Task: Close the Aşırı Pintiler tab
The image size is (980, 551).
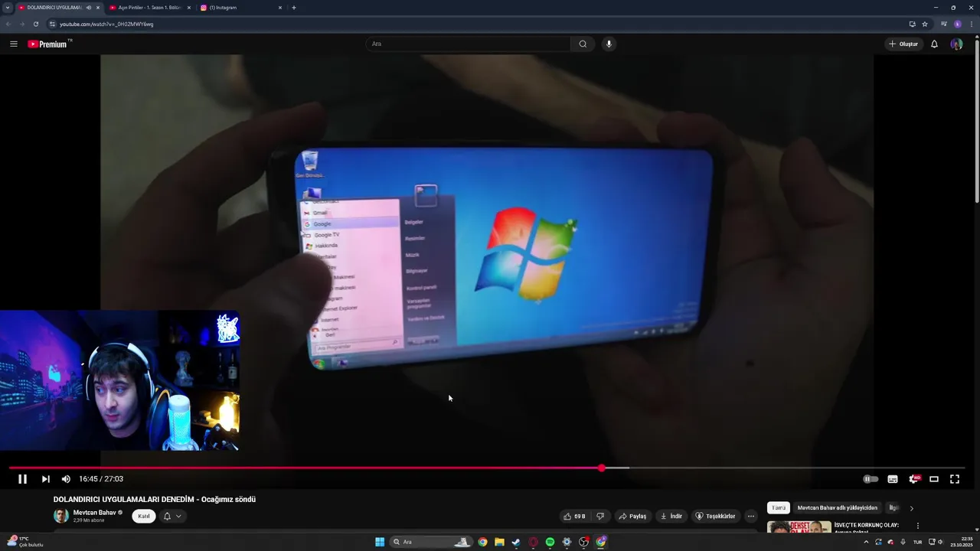Action: [x=189, y=8]
